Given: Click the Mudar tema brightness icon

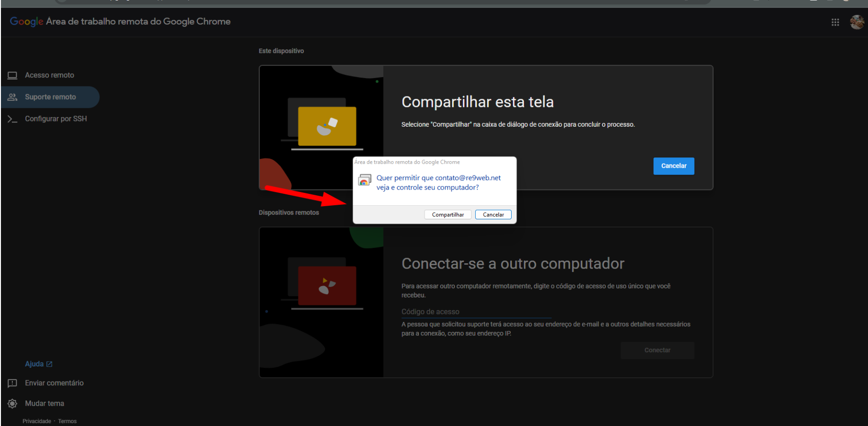Looking at the screenshot, I should coord(12,403).
